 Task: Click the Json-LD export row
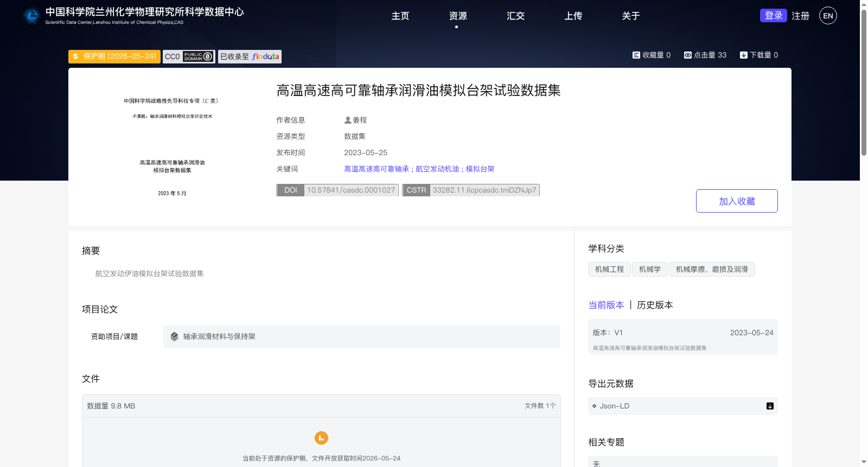tap(683, 406)
